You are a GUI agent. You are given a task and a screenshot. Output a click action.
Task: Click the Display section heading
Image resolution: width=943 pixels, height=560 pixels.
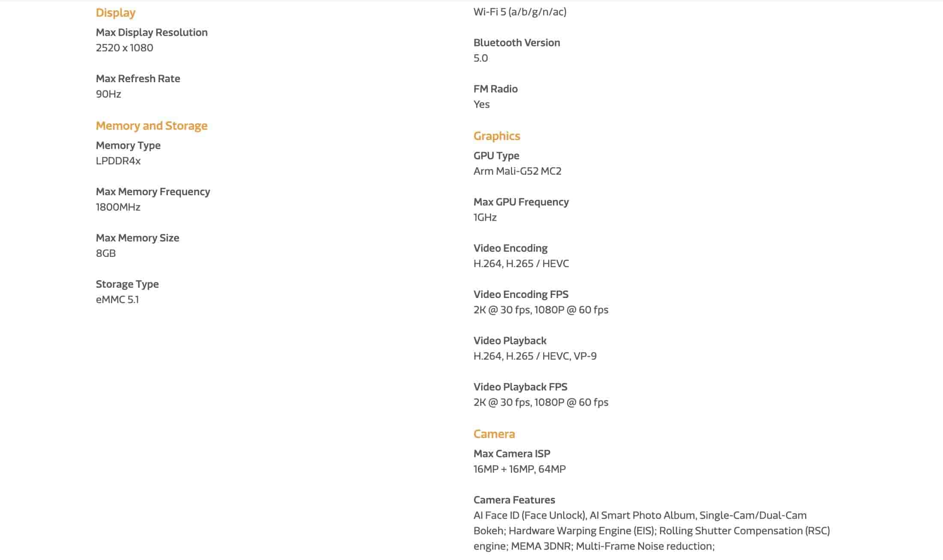[x=116, y=13]
